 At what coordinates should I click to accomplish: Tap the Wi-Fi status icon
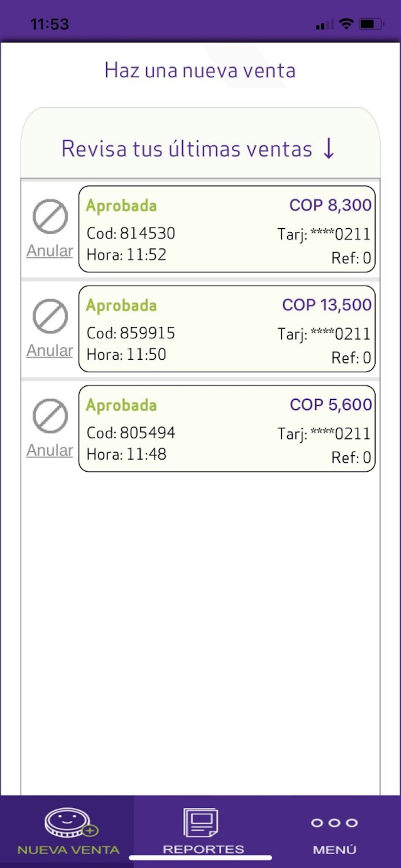346,24
